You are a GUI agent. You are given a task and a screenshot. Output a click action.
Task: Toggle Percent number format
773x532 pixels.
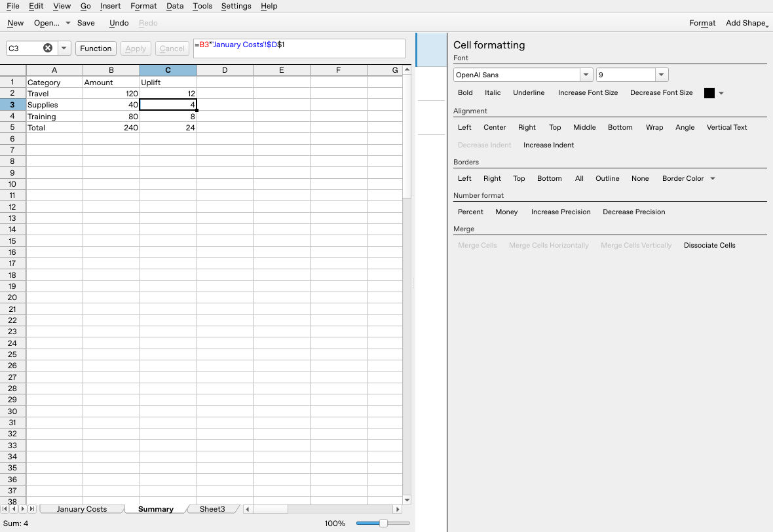[470, 212]
